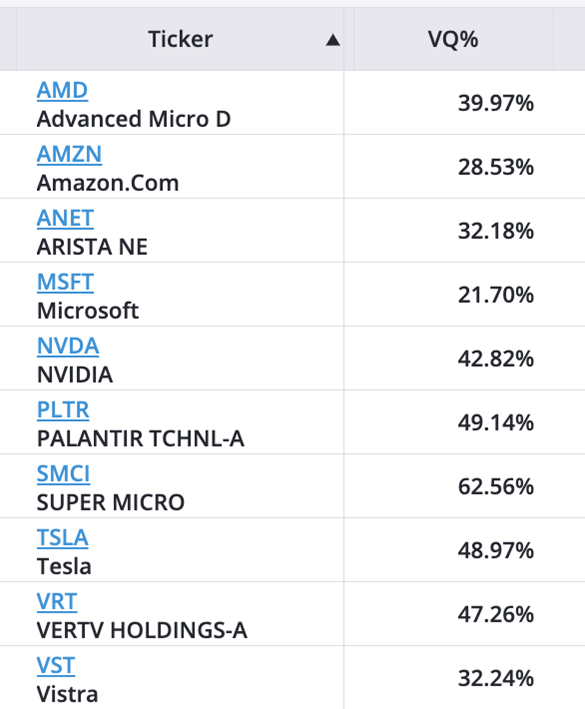Image resolution: width=585 pixels, height=709 pixels.
Task: Select the 21.70% VQ cell for Microsoft
Action: (x=464, y=295)
